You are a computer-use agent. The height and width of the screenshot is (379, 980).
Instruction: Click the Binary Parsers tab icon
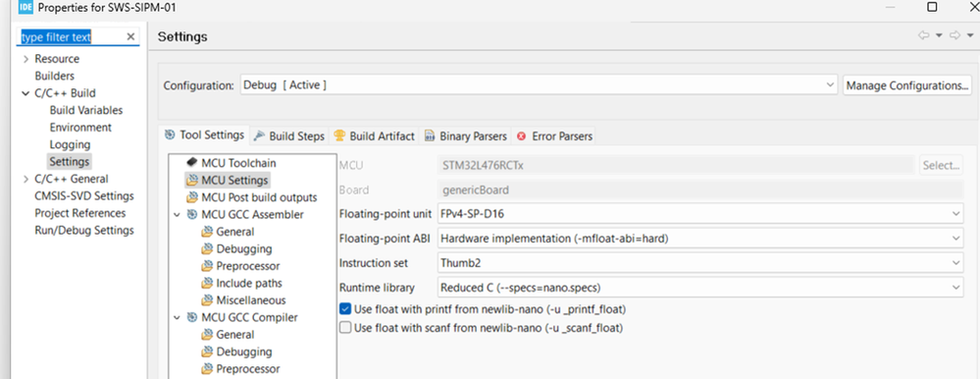[430, 135]
